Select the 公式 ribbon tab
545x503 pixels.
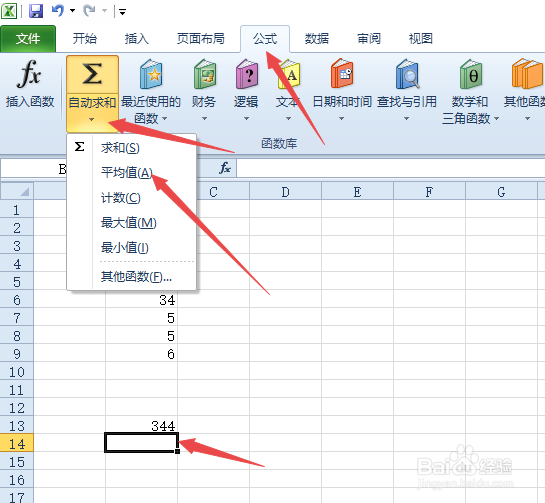[x=265, y=39]
